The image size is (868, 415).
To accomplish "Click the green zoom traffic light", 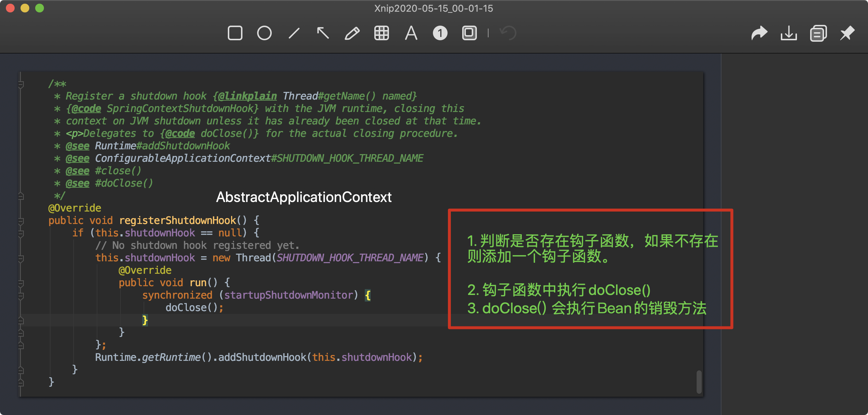I will (x=39, y=8).
